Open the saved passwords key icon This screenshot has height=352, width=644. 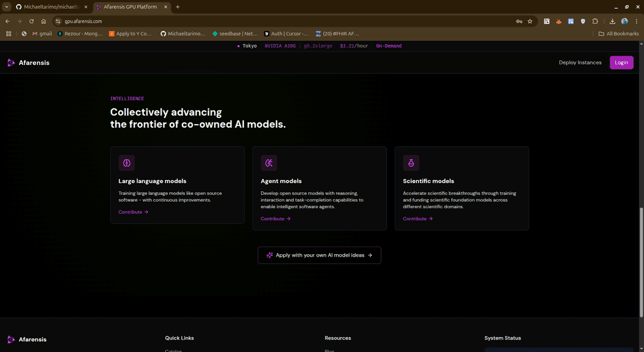pyautogui.click(x=519, y=21)
